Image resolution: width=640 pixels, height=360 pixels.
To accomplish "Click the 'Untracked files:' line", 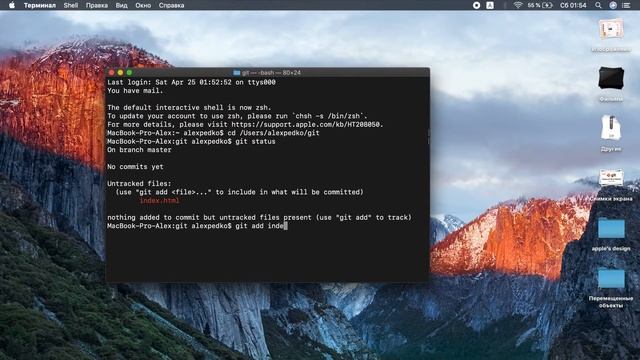I will click(x=139, y=184).
